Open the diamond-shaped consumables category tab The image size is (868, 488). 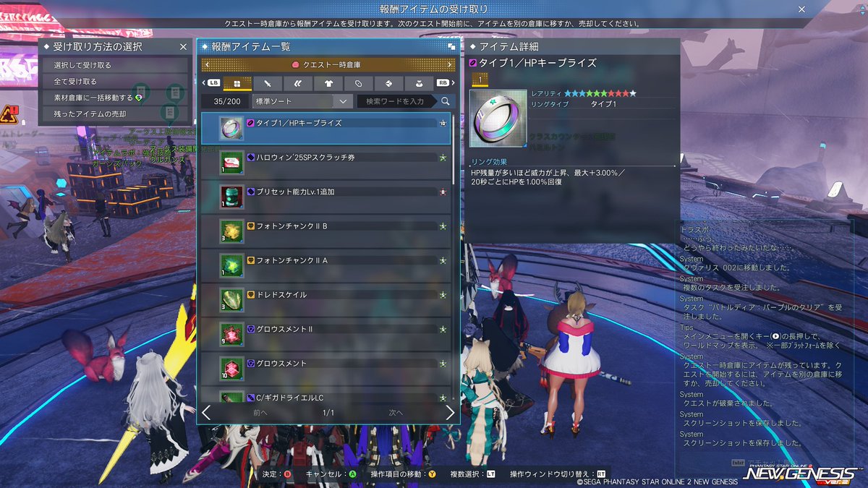coord(389,83)
